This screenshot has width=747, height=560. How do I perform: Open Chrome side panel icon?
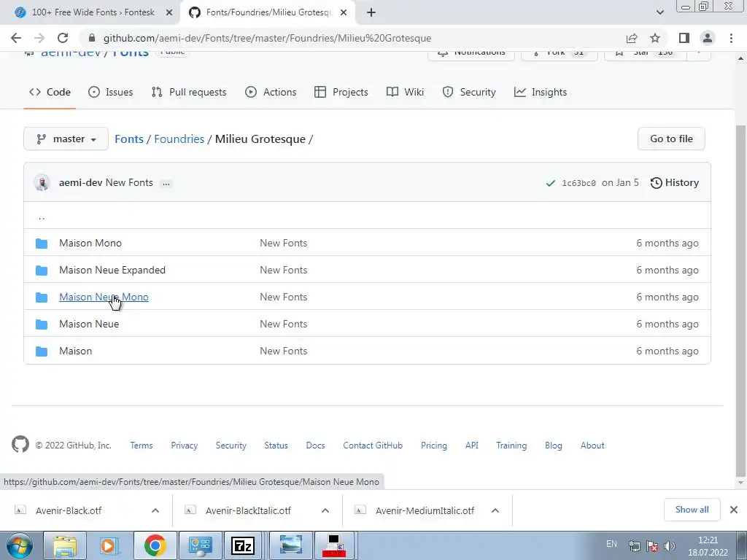click(684, 38)
